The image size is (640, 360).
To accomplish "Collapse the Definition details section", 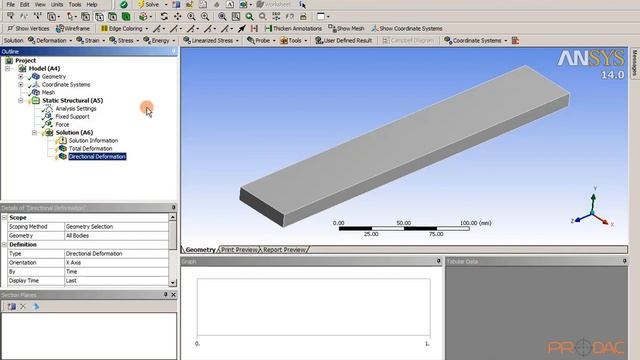I will point(4,244).
